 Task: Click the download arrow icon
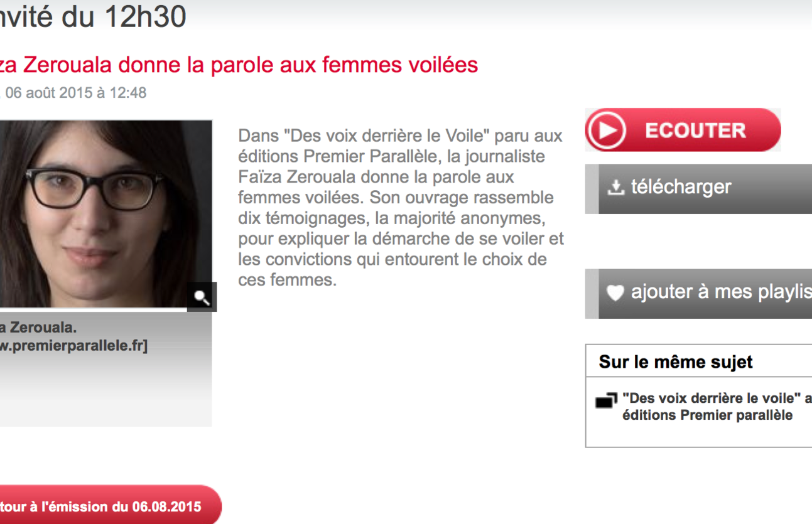(617, 187)
